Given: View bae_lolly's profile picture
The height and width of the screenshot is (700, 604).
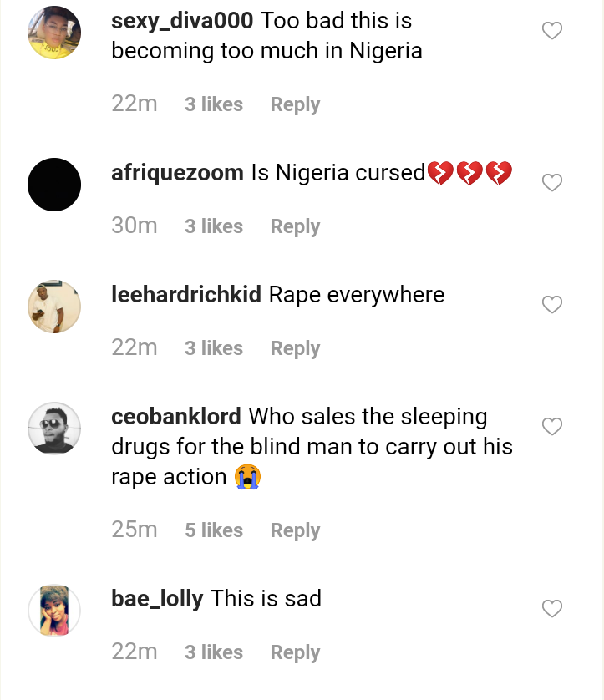Looking at the screenshot, I should tap(54, 611).
